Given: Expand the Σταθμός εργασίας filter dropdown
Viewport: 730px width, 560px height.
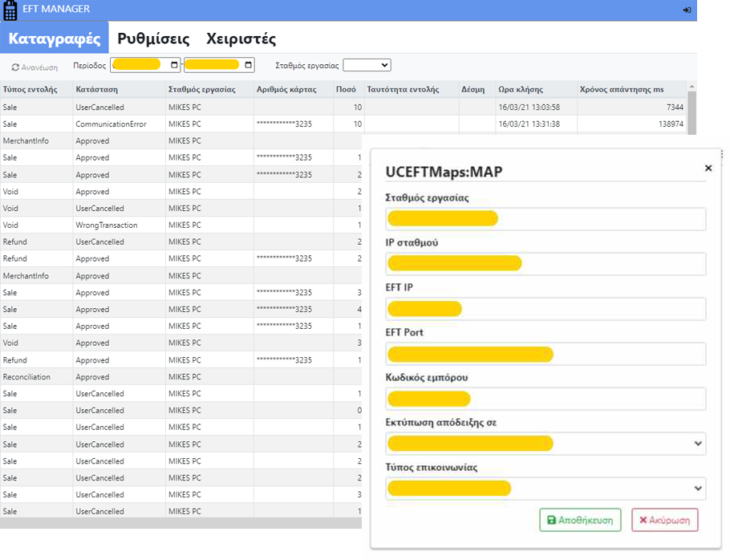Looking at the screenshot, I should pos(367,65).
